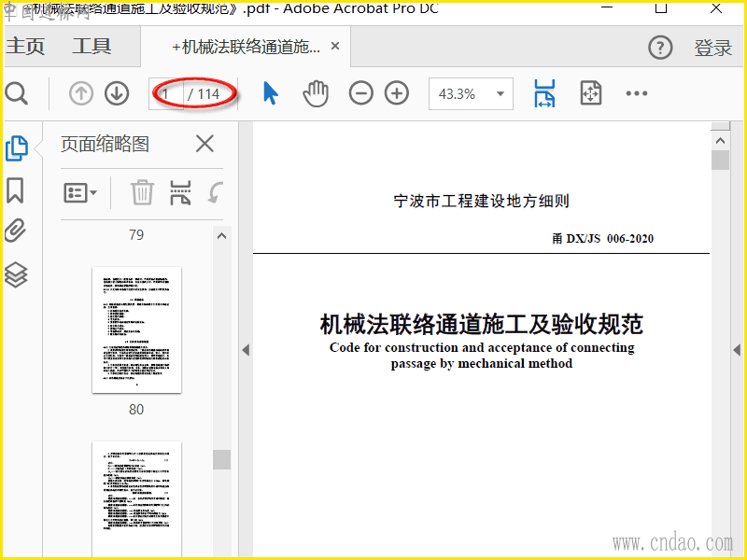Zoom out using the minus button

(361, 93)
